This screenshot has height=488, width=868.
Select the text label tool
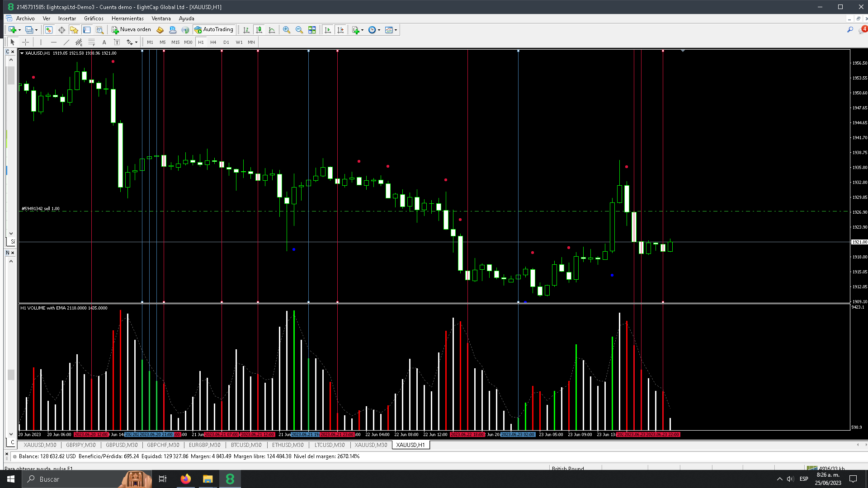pos(104,42)
